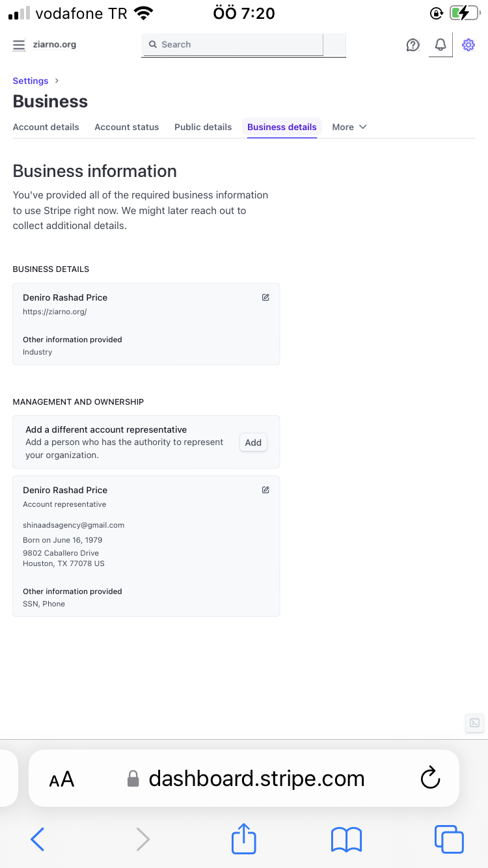Expand the More tabs dropdown
This screenshot has height=868, width=488.
(x=349, y=127)
